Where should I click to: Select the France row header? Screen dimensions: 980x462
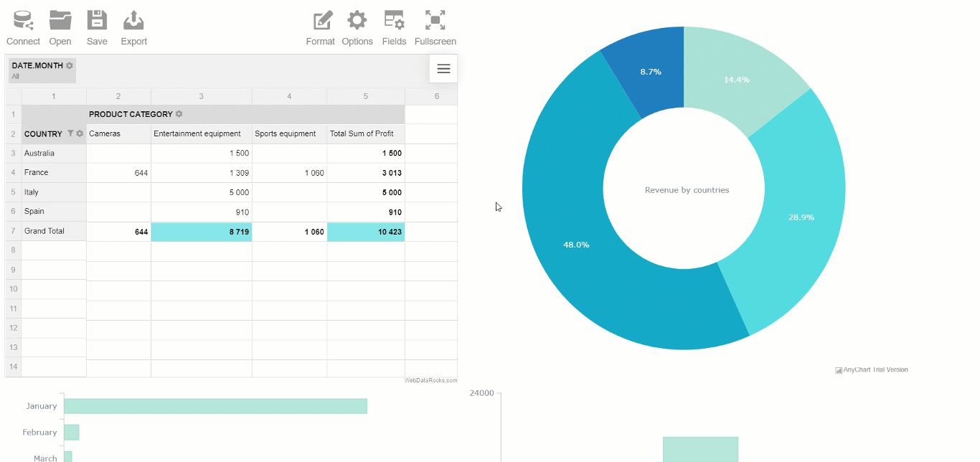coord(54,173)
